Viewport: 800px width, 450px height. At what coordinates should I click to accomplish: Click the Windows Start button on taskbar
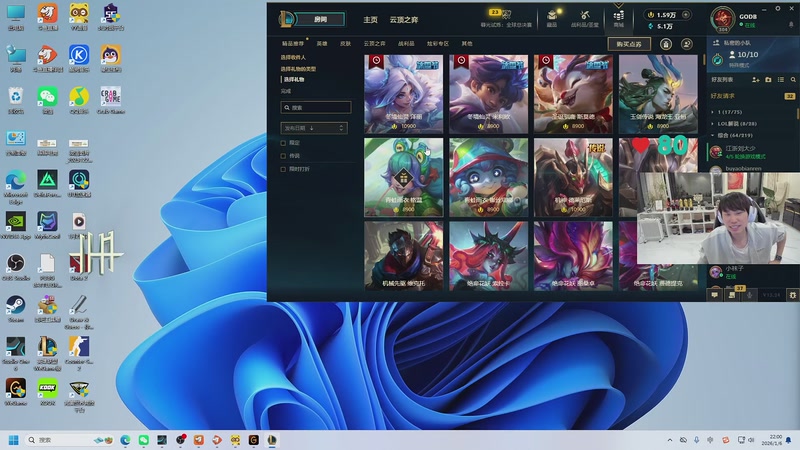(x=14, y=440)
